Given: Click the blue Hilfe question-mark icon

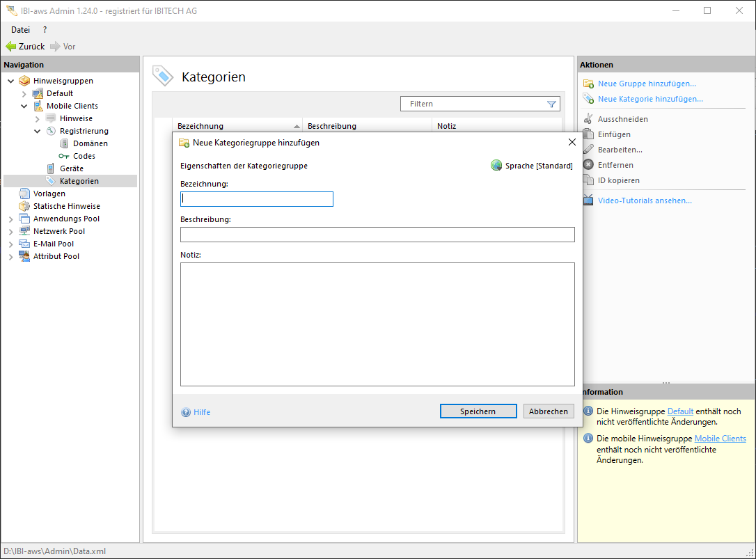Looking at the screenshot, I should tap(186, 412).
